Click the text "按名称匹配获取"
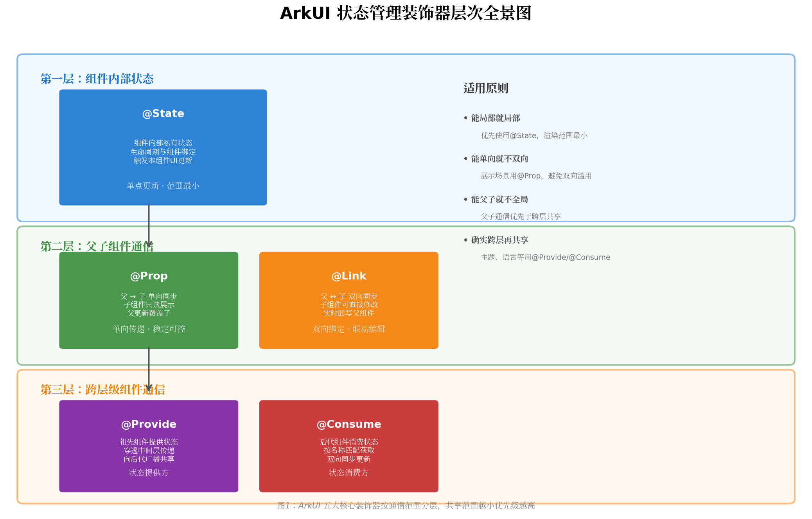 coord(349,451)
